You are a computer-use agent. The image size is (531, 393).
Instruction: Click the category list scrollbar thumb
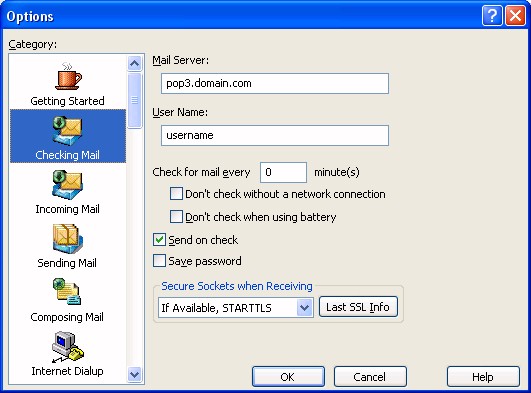point(135,101)
